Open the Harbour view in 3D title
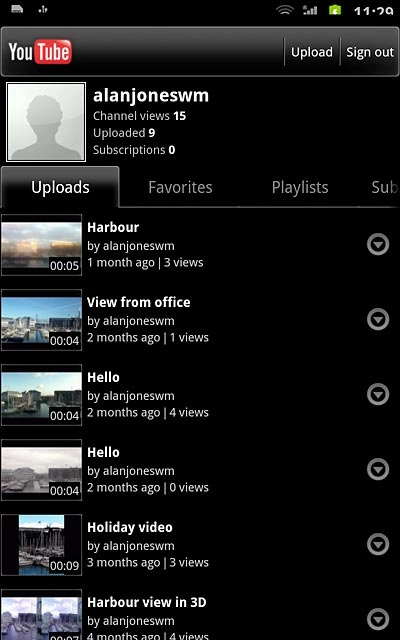This screenshot has height=640, width=400. pyautogui.click(x=147, y=602)
